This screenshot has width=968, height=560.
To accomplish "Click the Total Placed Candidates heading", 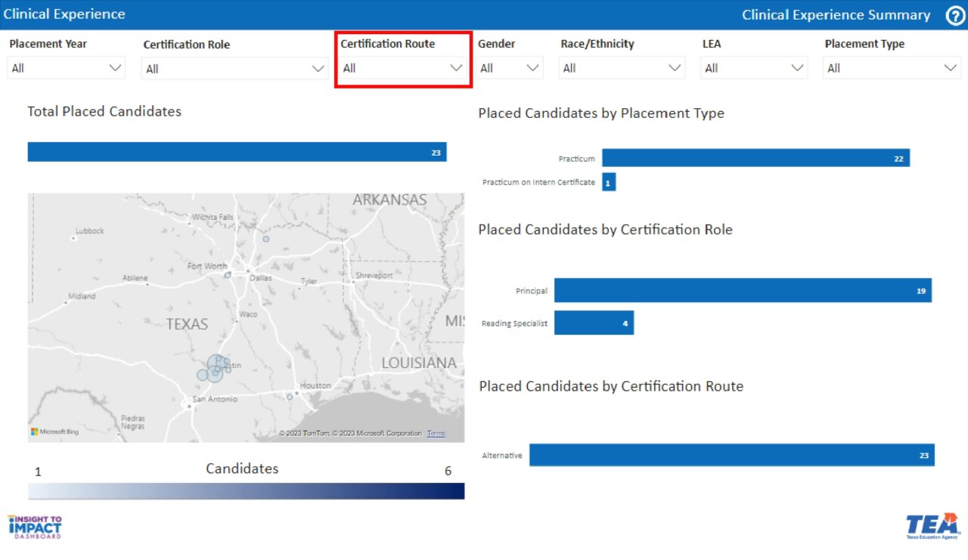I will (x=104, y=111).
